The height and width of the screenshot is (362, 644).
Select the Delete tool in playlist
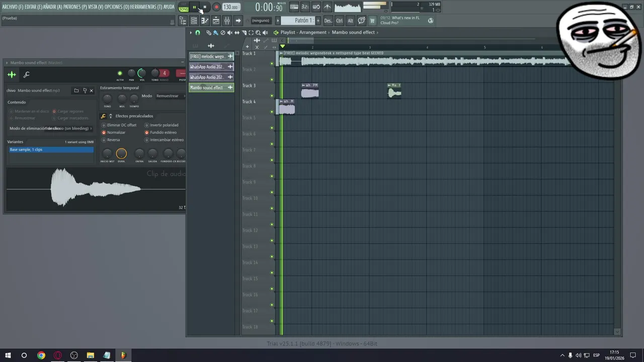click(x=223, y=33)
